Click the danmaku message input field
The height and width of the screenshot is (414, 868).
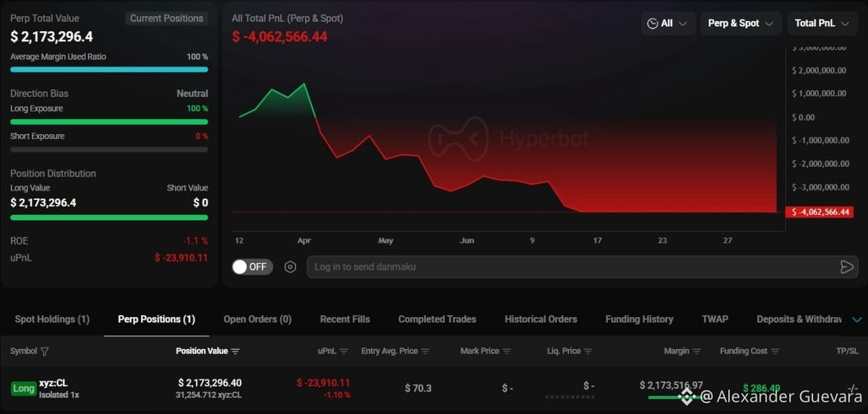[582, 267]
